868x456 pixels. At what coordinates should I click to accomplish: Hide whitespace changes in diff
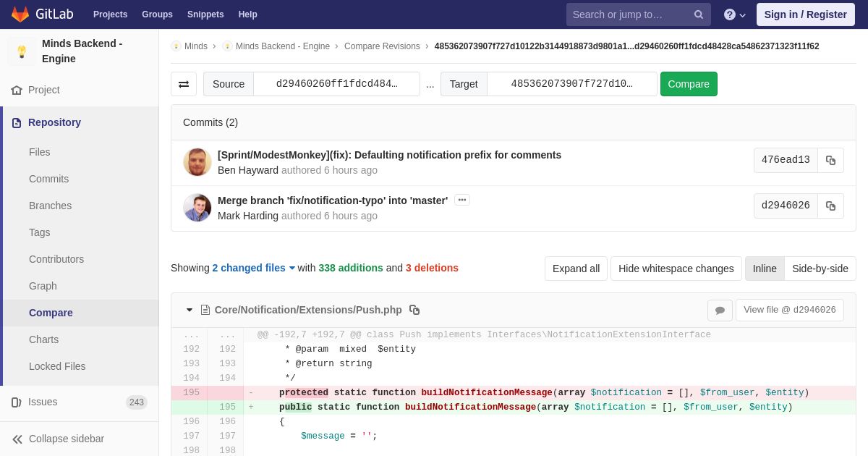click(x=676, y=269)
